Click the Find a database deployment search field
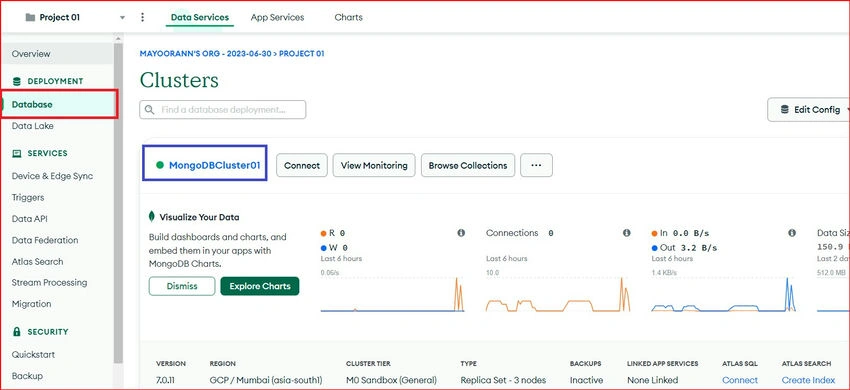850x390 pixels. click(x=223, y=110)
